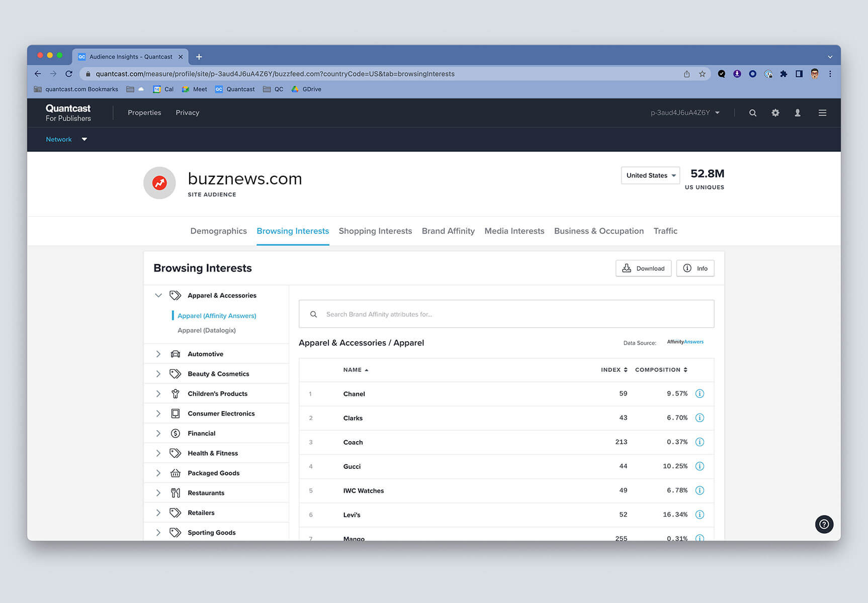Switch to the Media Interests tab
Viewport: 868px width, 603px height.
(514, 231)
